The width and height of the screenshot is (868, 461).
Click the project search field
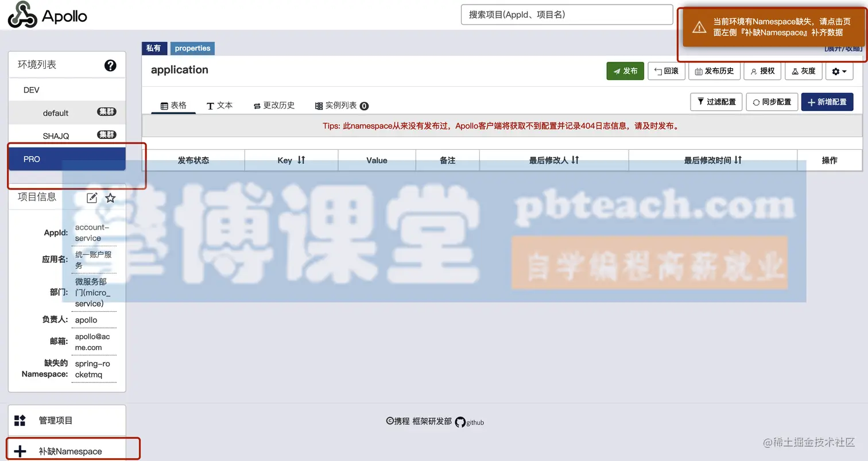click(x=567, y=15)
